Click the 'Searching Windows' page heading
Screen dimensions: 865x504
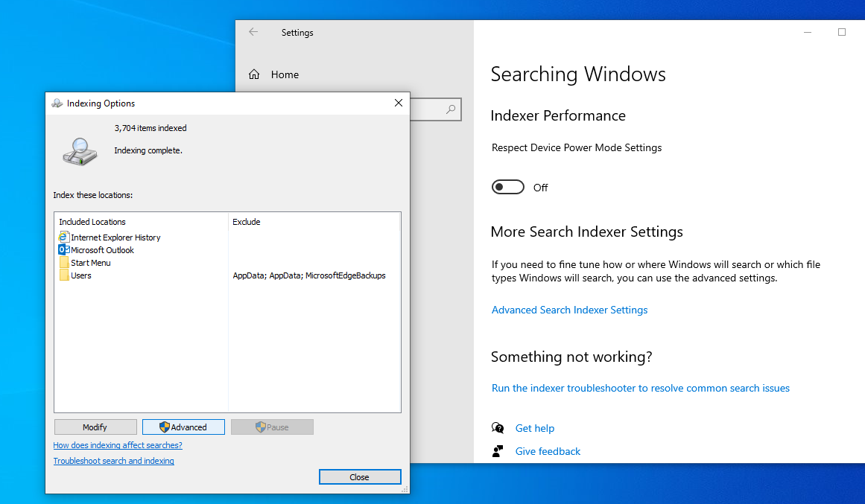coord(578,74)
